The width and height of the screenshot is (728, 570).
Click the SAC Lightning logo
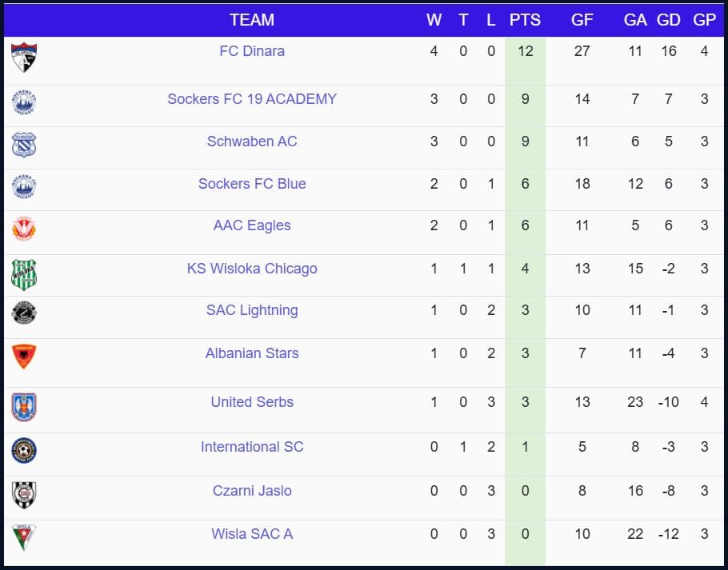pos(24,313)
